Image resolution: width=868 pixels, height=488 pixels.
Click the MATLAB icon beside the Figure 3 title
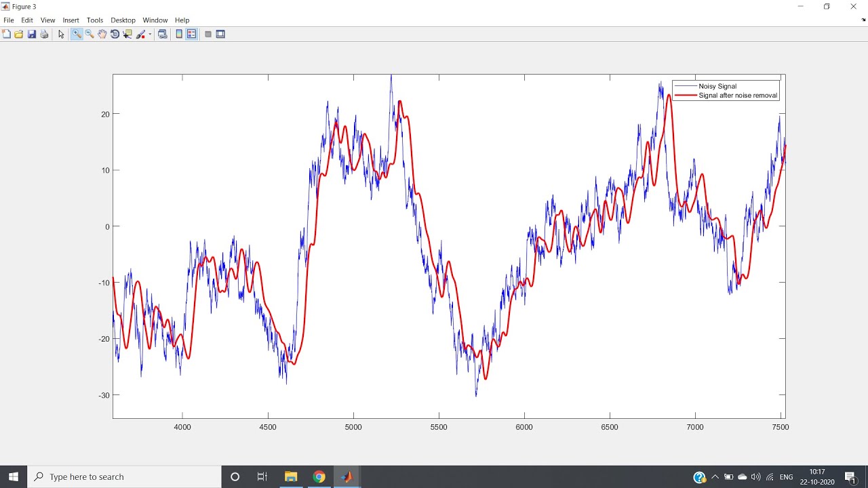(x=5, y=6)
